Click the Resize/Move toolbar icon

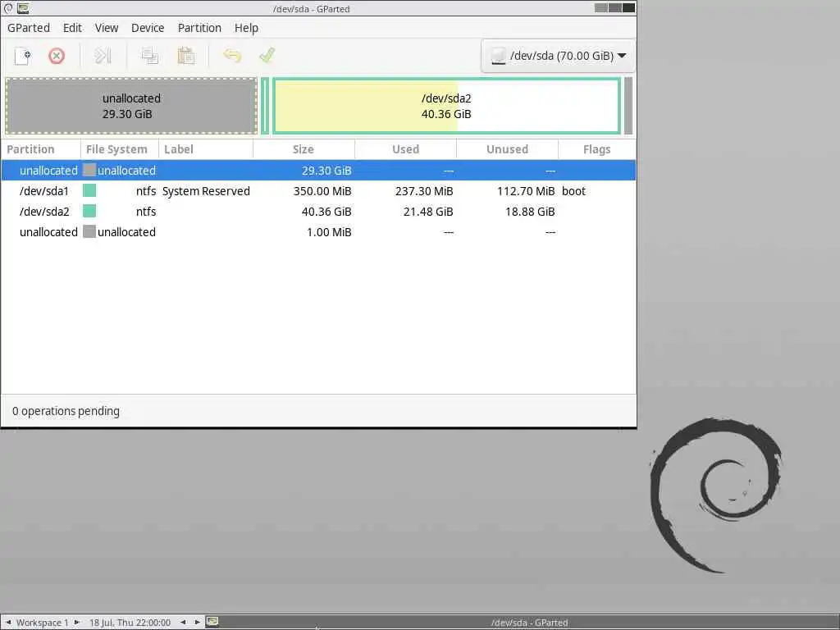click(x=103, y=56)
